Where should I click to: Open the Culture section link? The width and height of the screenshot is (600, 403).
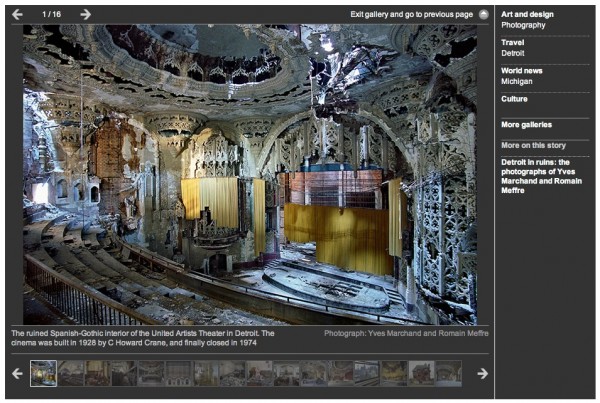(514, 99)
